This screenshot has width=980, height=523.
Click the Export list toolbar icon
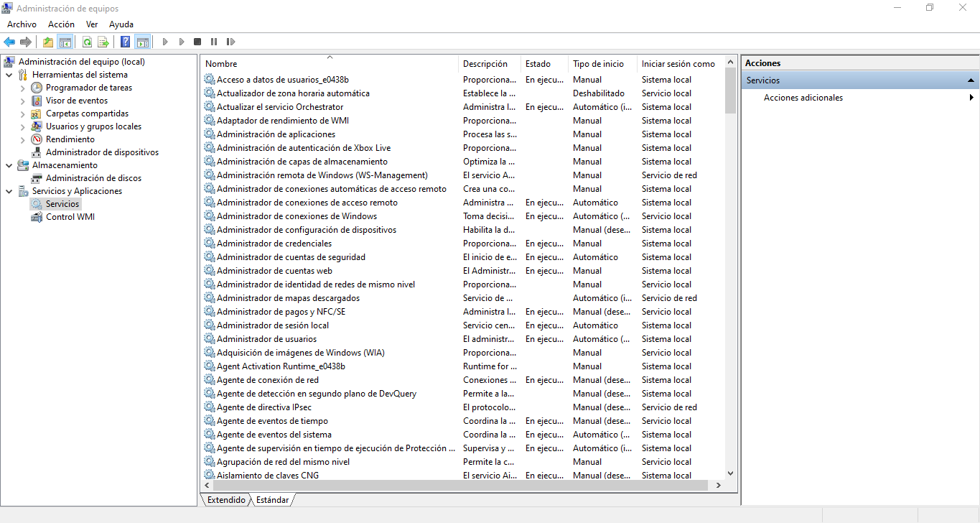[x=103, y=42]
